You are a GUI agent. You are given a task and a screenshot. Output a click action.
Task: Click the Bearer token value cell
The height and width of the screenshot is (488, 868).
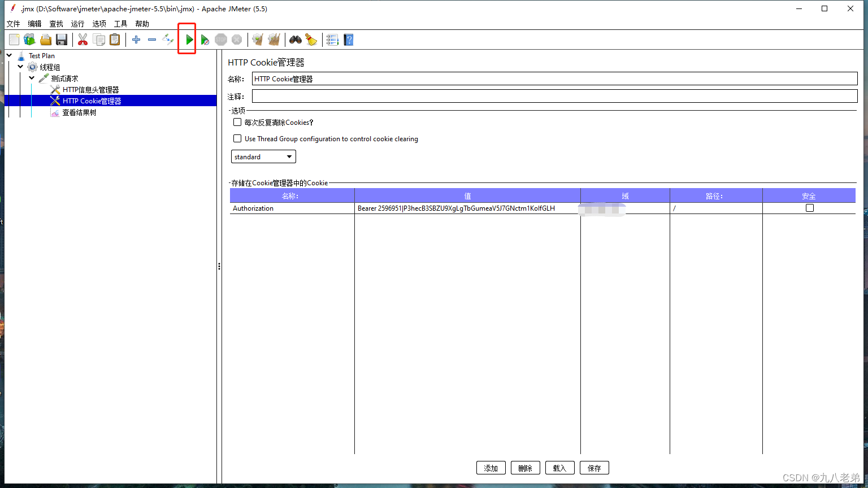467,208
